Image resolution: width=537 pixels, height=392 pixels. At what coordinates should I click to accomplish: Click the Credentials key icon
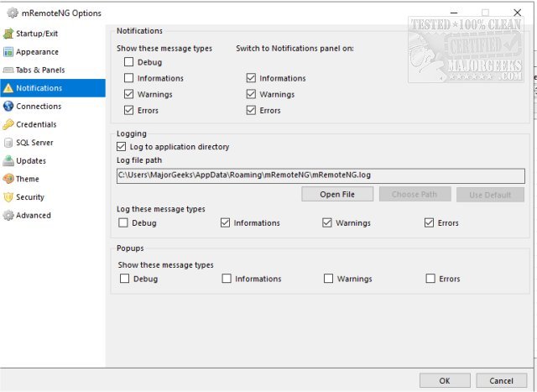[x=8, y=124]
